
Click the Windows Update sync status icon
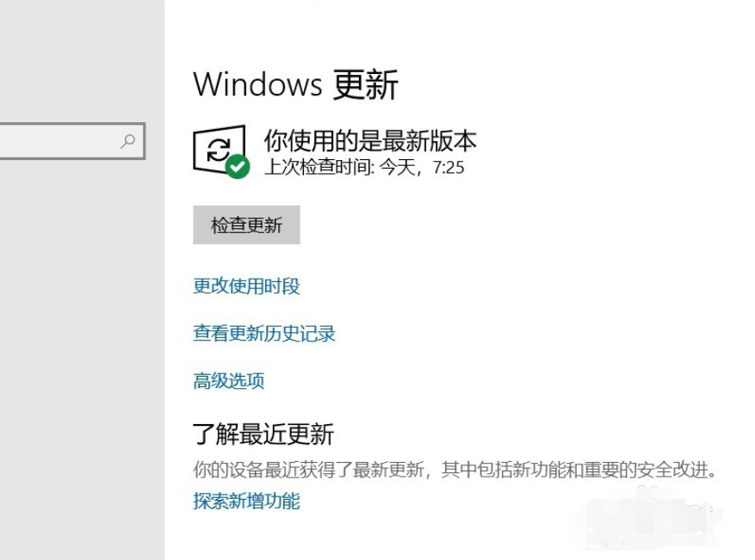point(220,151)
